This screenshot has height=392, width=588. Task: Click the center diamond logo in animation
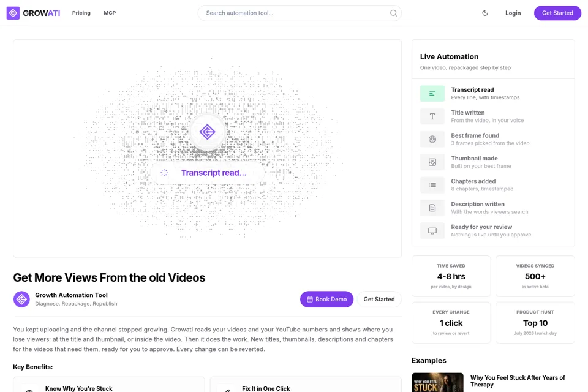coord(208,132)
